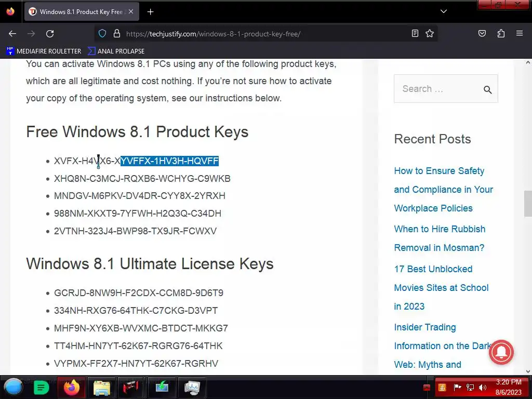
Task: Open 'Insider Trading Information on the Dark Web' post
Action: pyautogui.click(x=443, y=345)
